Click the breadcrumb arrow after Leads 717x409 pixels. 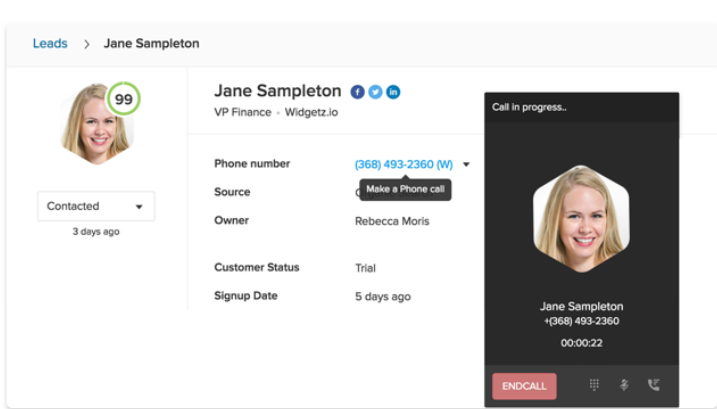click(87, 44)
